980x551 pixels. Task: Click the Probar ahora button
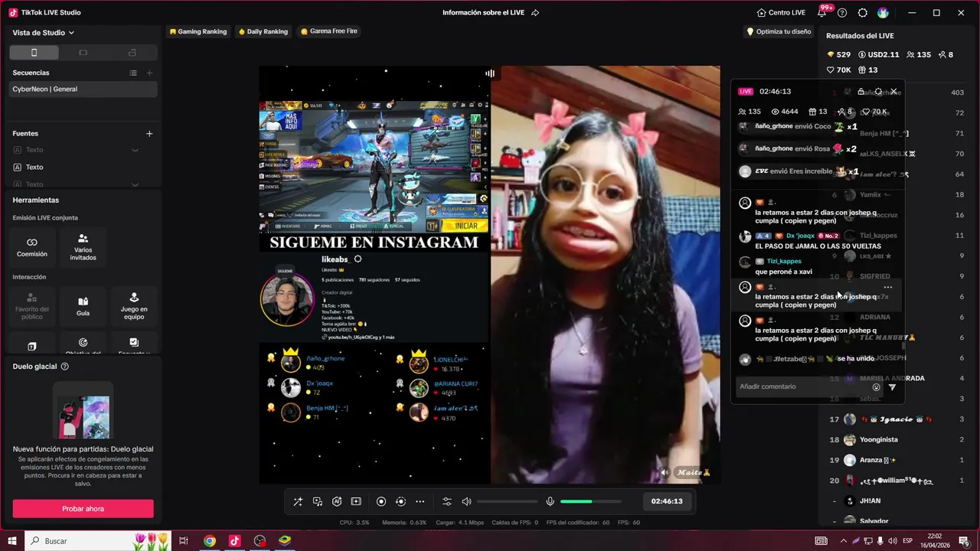[83, 509]
